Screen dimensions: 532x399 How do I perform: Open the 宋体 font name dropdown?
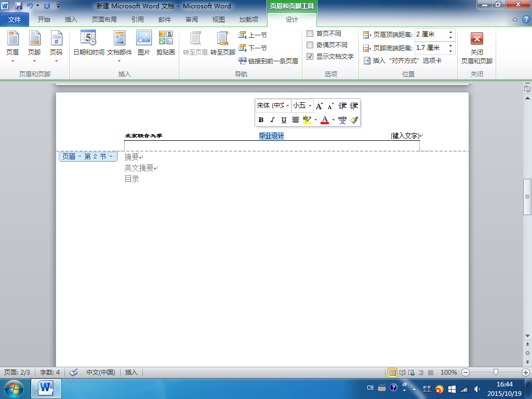[287, 106]
